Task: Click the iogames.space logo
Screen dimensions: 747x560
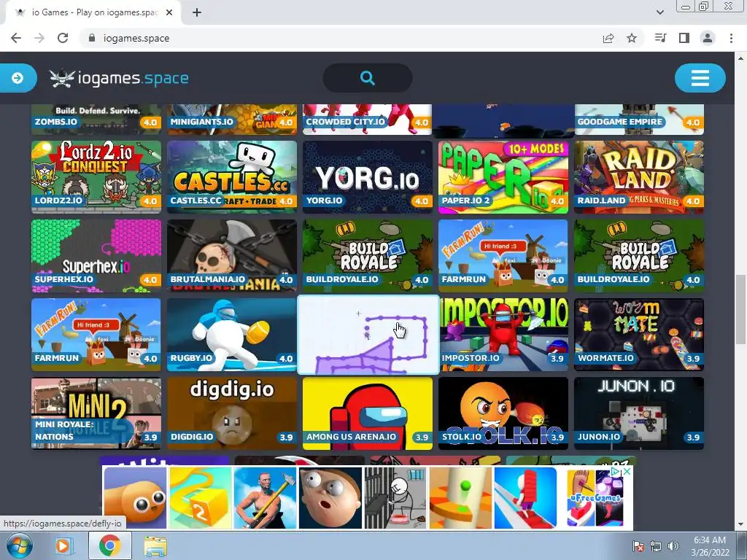Action: 119,78
